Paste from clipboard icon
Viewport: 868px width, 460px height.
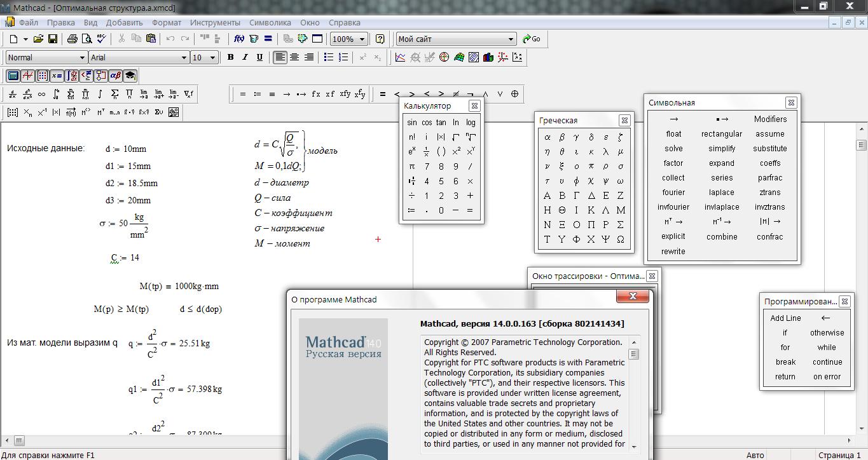click(x=151, y=39)
